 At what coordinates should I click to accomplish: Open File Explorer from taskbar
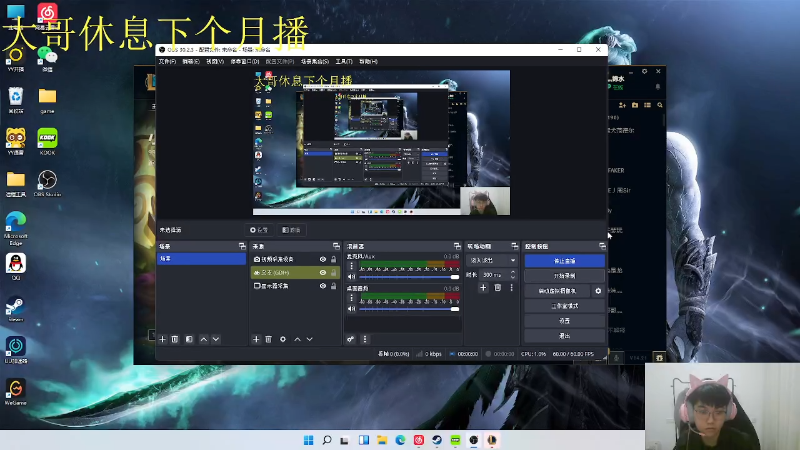tap(382, 440)
